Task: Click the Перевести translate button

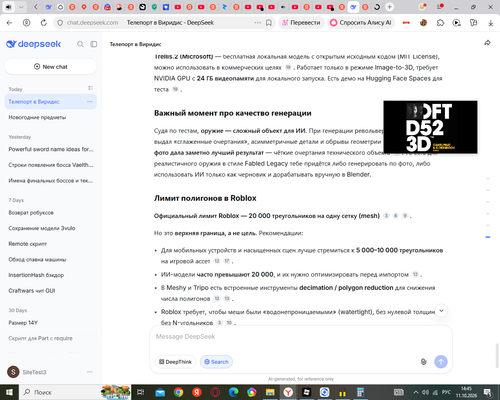Action: 301,23
